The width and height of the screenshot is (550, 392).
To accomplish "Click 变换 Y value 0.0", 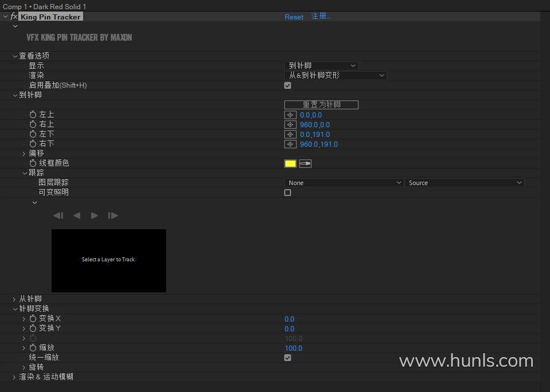I will 289,329.
